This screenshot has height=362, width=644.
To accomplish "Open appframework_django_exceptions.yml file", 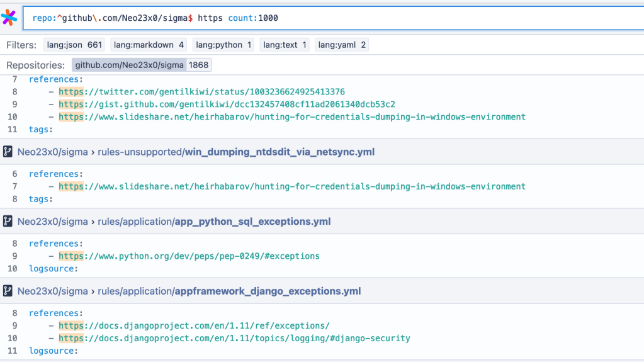I will pyautogui.click(x=268, y=291).
